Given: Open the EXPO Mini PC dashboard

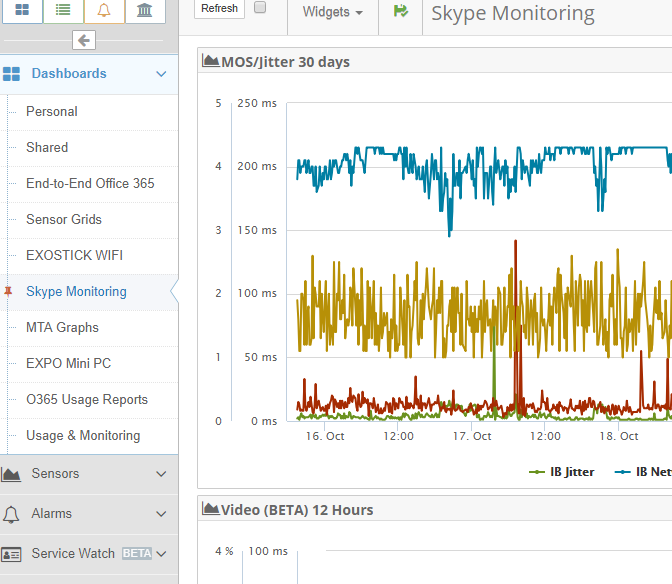Looking at the screenshot, I should click(x=68, y=363).
